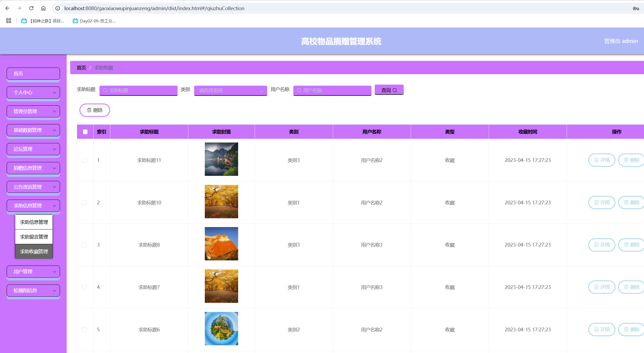View 详情 for 求助标题10

602,203
